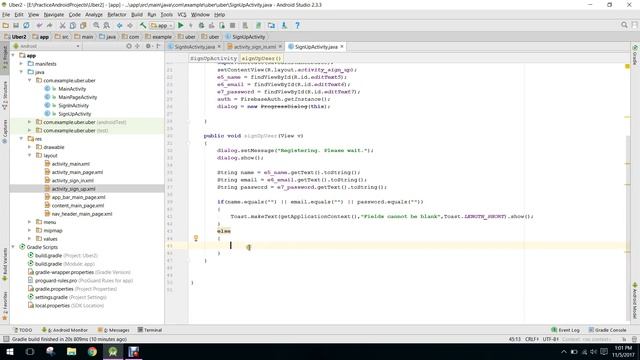The height and width of the screenshot is (360, 640).
Task: Click the CRLF line separator status entry
Action: [x=532, y=339]
